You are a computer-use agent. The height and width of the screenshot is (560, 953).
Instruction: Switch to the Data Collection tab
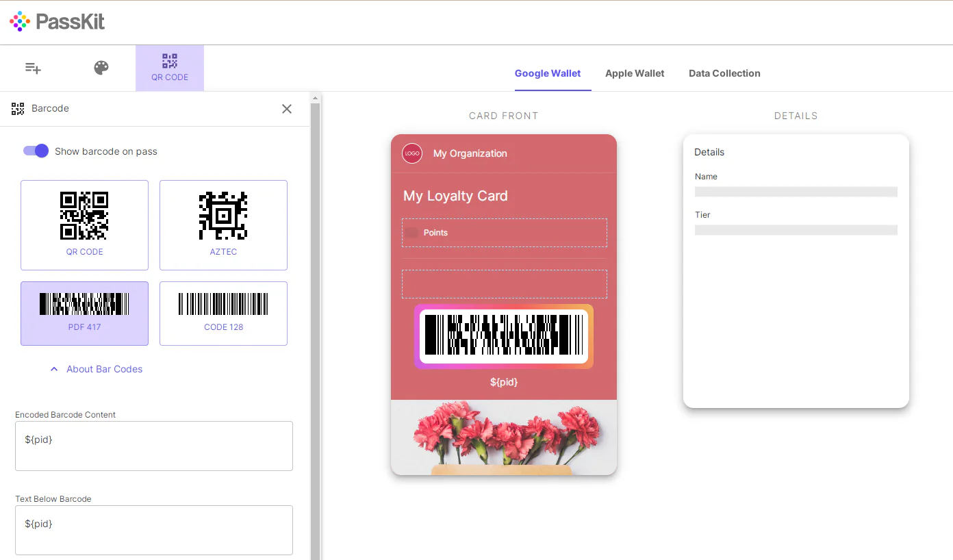point(724,73)
